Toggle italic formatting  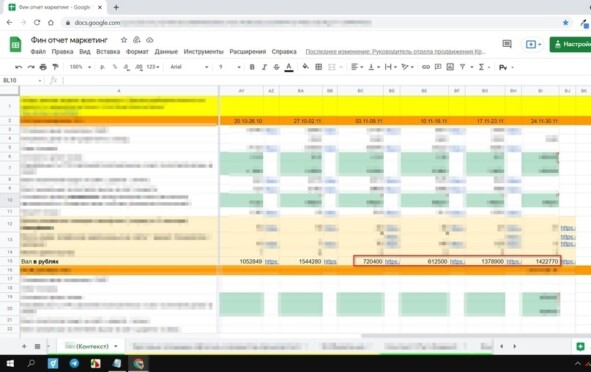[264, 67]
